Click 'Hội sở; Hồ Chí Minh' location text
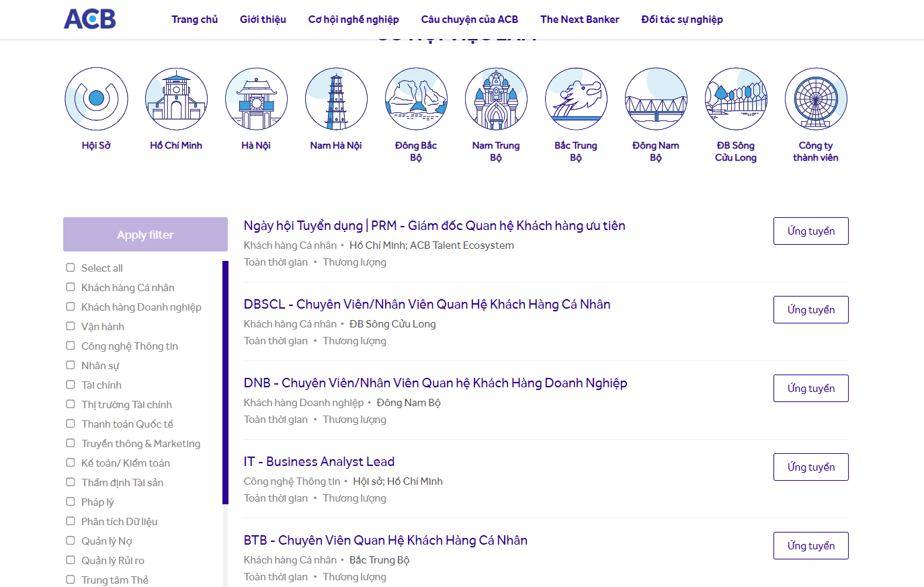Image resolution: width=924 pixels, height=587 pixels. click(x=398, y=481)
